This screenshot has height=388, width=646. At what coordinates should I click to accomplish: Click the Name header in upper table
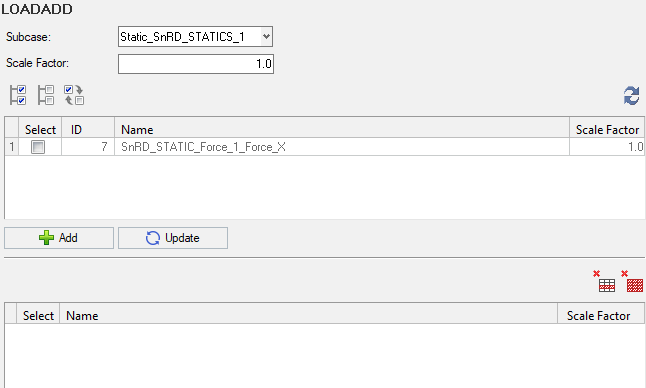tap(342, 130)
